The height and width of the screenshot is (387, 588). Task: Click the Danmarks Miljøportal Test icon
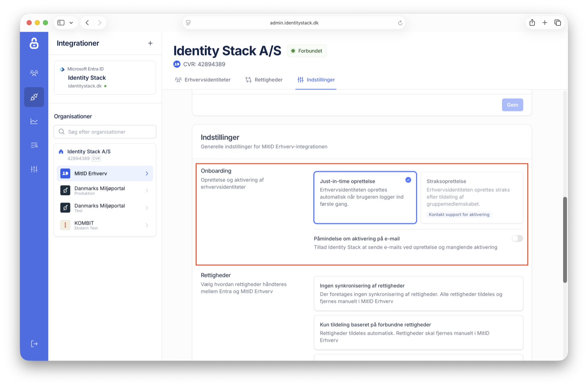tap(65, 208)
